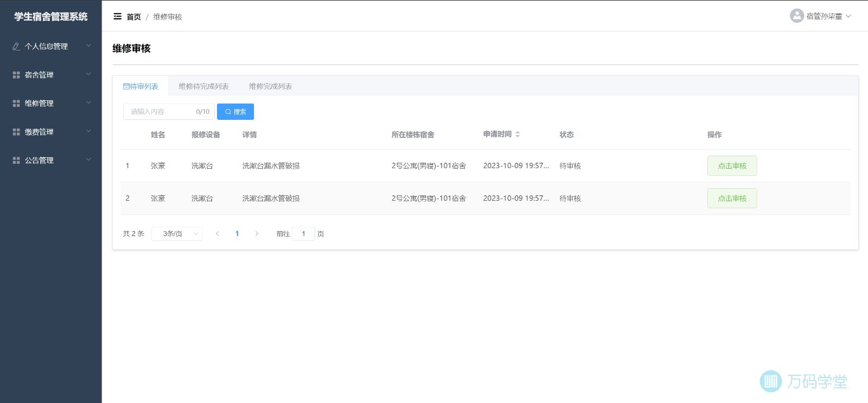Go to previous page arrow
868x403 pixels.
point(217,234)
